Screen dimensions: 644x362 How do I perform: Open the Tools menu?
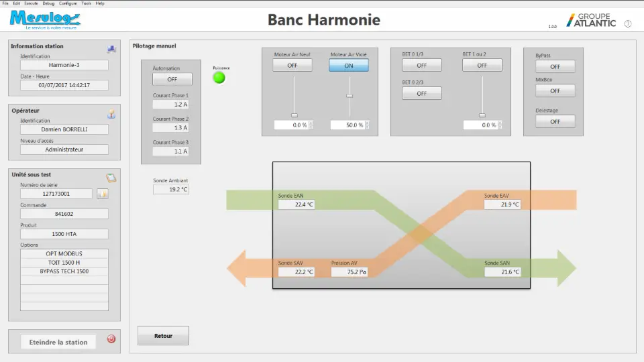[87, 3]
